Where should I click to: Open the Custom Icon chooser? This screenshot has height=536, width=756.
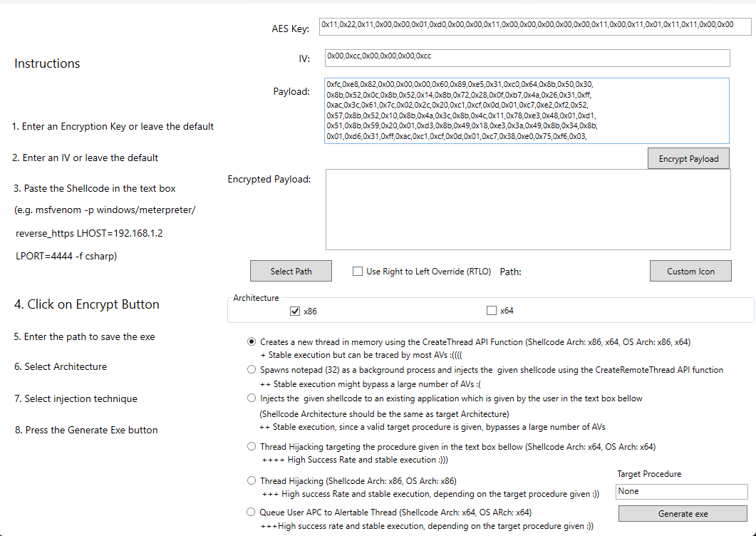tap(690, 271)
